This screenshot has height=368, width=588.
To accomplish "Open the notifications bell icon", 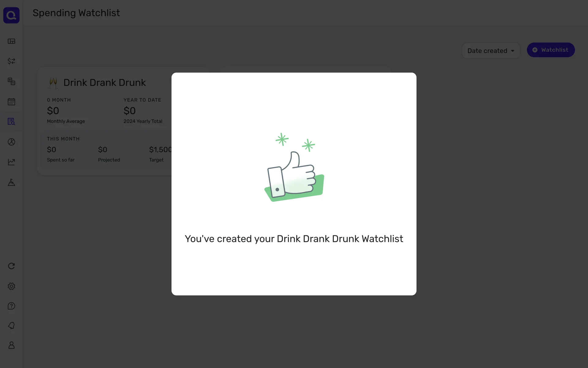I will 11,325.
